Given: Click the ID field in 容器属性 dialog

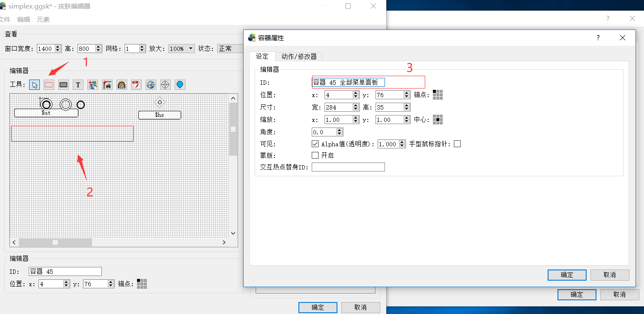Looking at the screenshot, I should pos(348,82).
